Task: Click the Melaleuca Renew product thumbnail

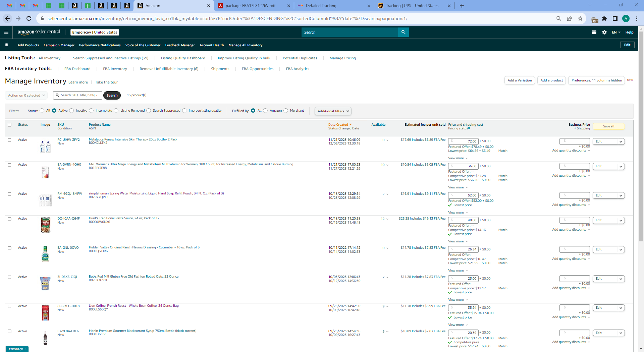Action: (x=45, y=146)
